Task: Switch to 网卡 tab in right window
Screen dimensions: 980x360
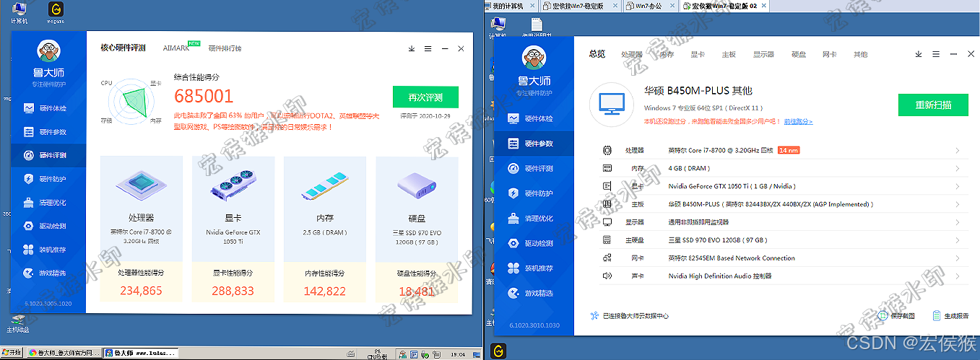Action: coord(829,54)
